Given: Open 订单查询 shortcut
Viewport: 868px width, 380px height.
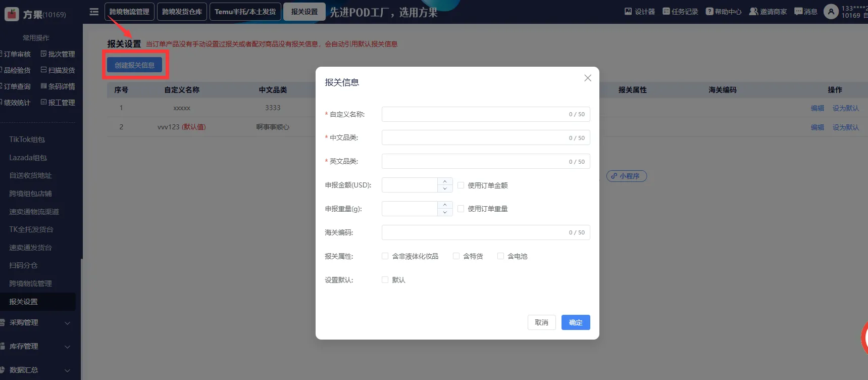Looking at the screenshot, I should pos(16,86).
